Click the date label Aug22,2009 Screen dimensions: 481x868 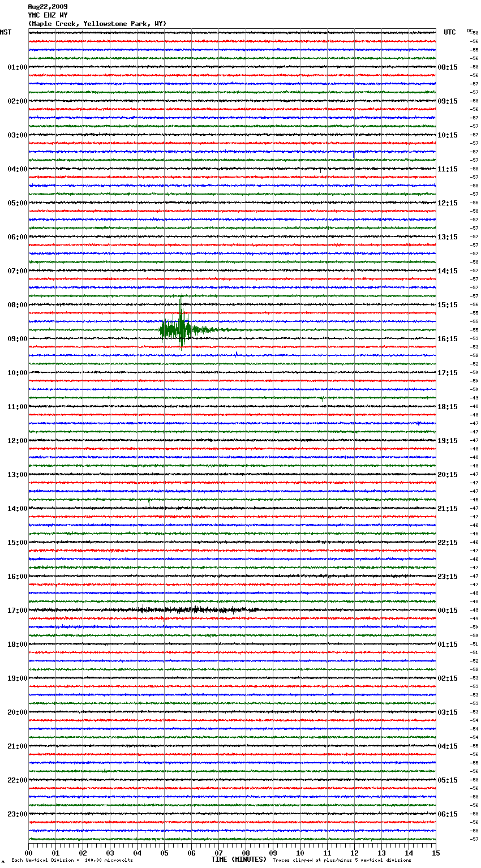tap(48, 7)
